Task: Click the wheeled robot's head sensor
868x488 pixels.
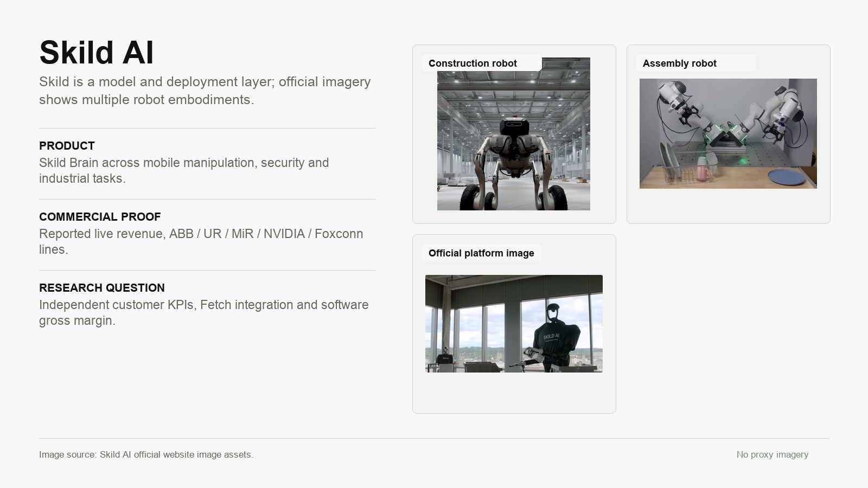Action: [x=514, y=126]
